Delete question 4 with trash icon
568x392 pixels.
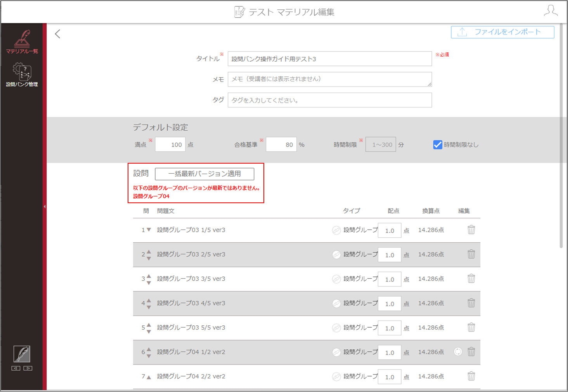pos(471,303)
